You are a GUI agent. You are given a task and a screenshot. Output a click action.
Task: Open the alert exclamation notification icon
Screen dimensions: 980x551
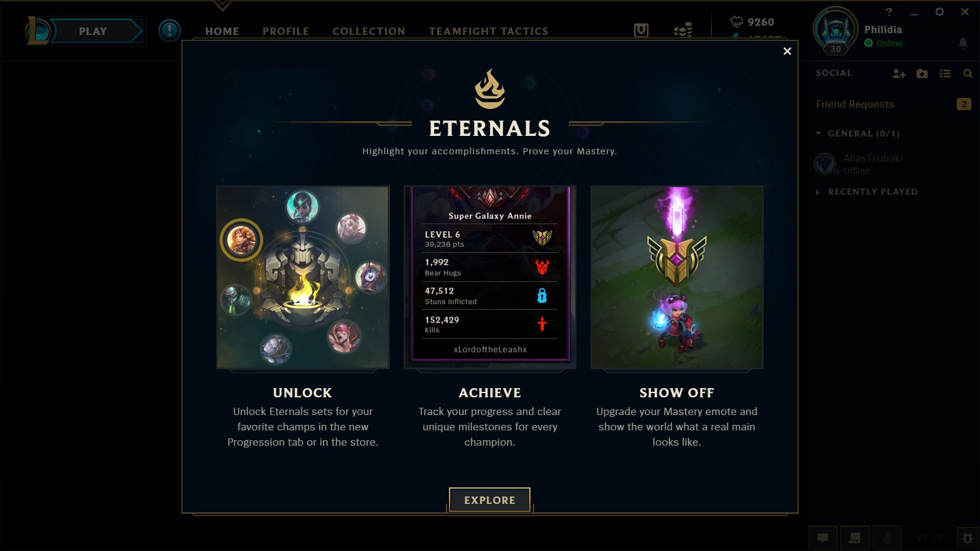(170, 31)
